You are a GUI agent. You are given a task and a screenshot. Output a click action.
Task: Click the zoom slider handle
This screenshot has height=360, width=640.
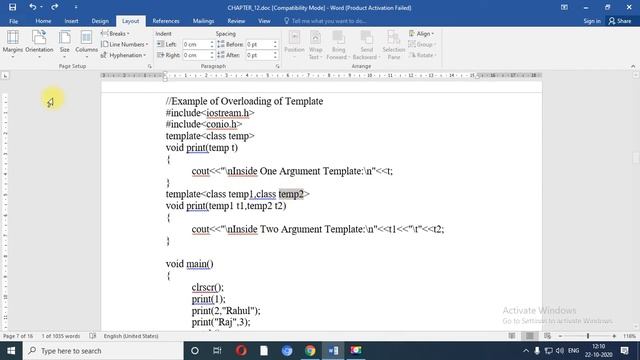click(588, 336)
